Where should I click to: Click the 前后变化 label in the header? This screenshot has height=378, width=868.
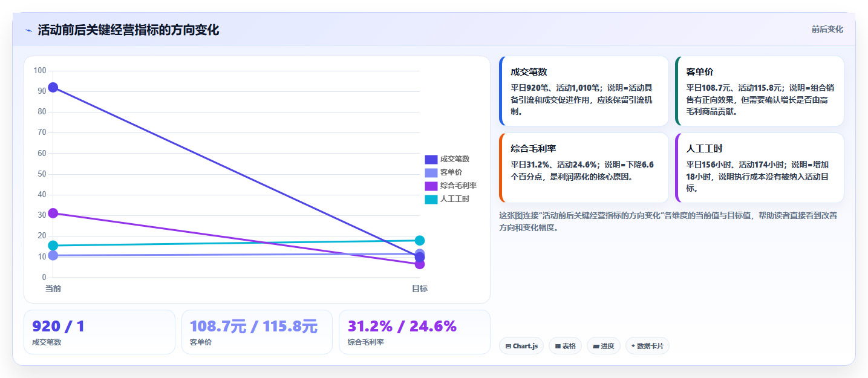click(x=827, y=29)
